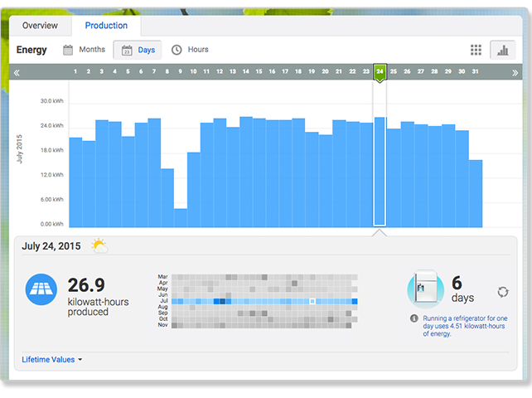532x398 pixels.
Task: Click the refrigerator equivalent icon
Action: point(425,288)
